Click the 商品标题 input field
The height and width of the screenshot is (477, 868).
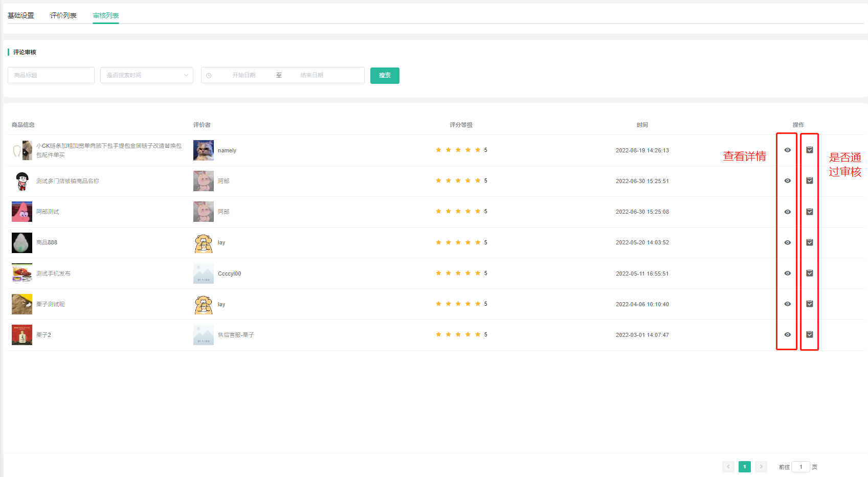[51, 75]
